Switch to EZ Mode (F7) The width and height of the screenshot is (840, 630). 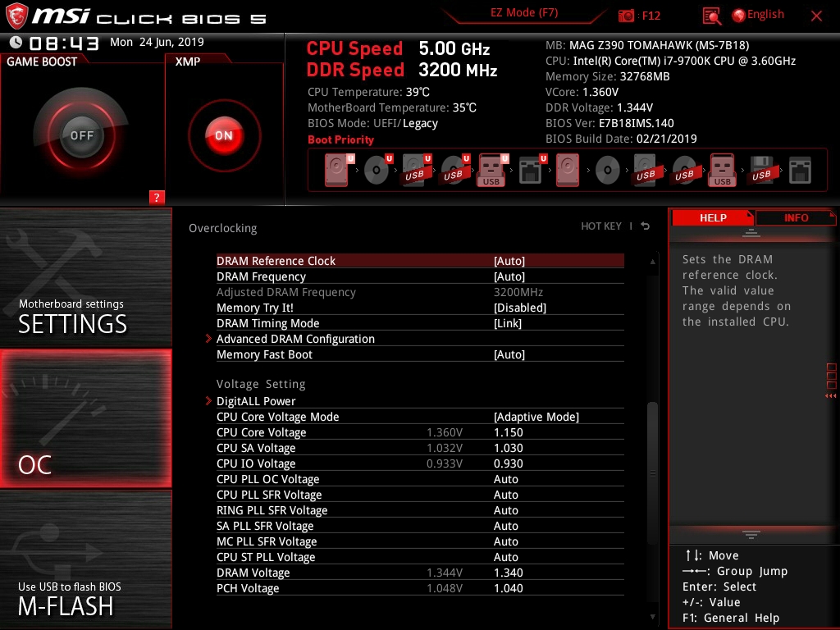coord(524,12)
